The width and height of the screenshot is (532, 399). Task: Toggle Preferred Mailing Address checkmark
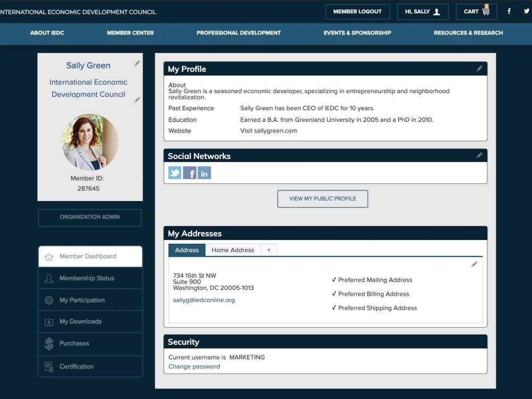[x=334, y=280]
